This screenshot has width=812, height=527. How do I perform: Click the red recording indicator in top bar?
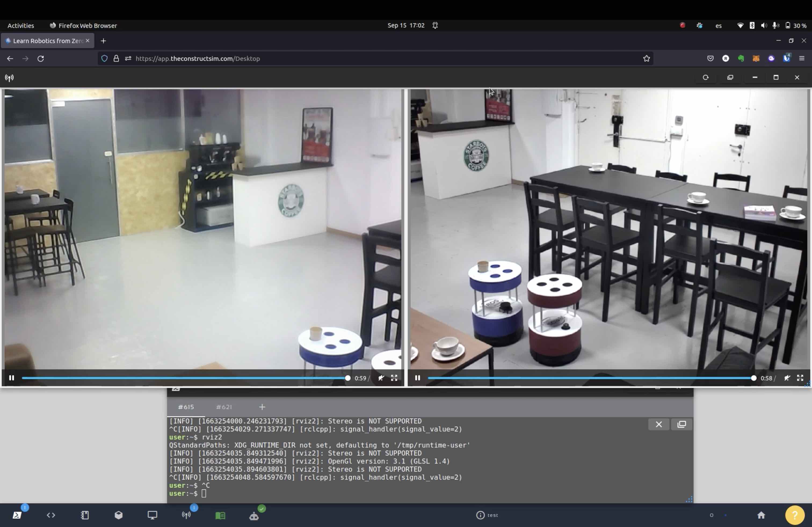[x=682, y=25]
